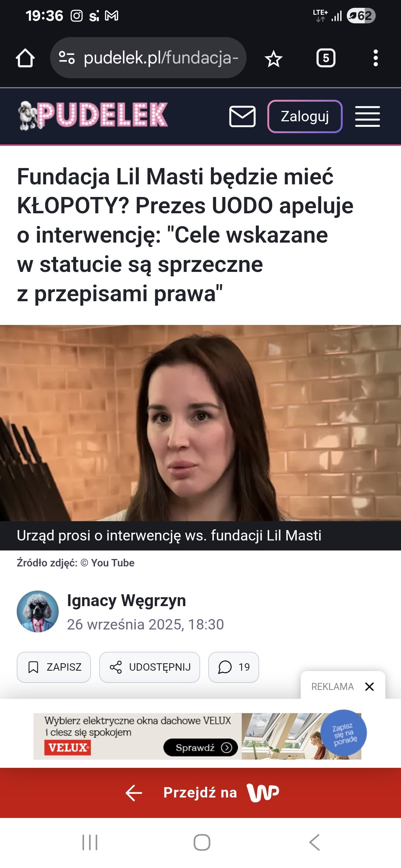
Task: Expand the hamburger menu in header
Action: [367, 116]
